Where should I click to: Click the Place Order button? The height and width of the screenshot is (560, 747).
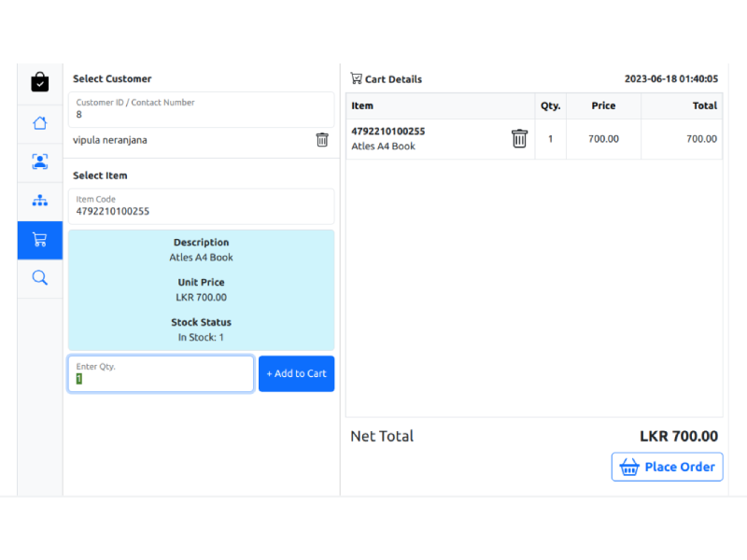click(667, 467)
